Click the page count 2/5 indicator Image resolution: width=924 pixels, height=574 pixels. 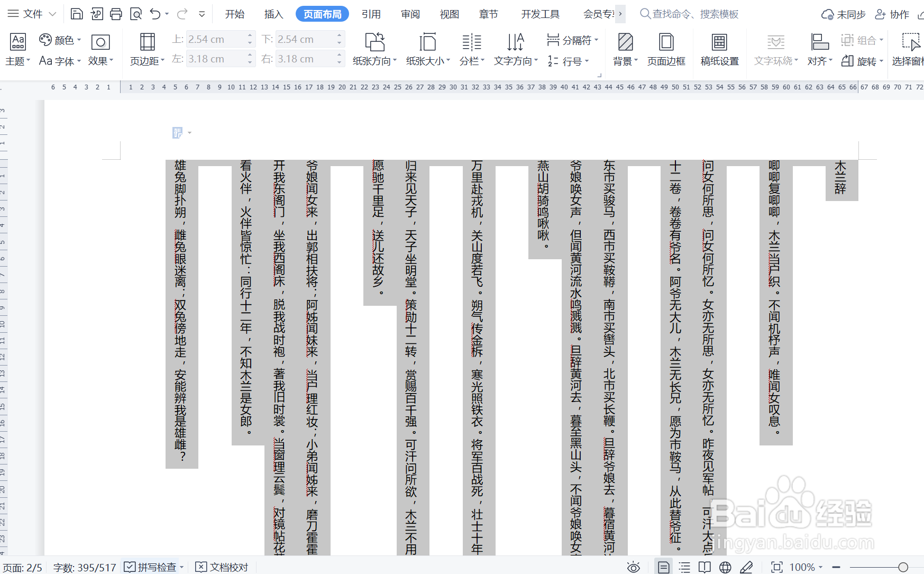point(22,567)
